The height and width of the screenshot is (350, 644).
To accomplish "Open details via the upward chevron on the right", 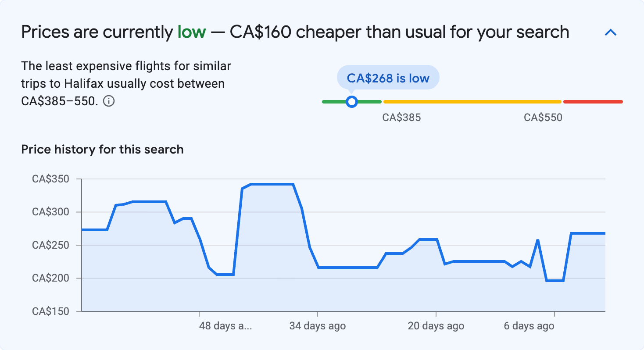I will tap(610, 32).
